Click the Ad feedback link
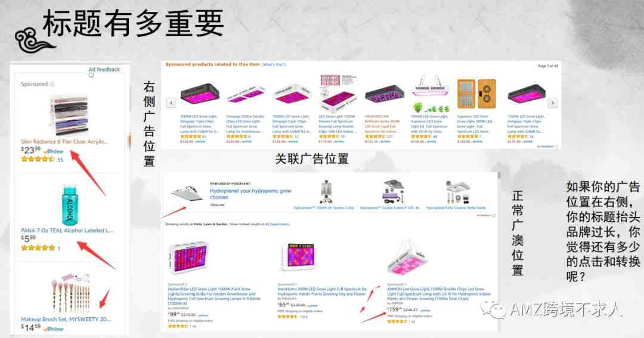644x338 pixels. pos(104,69)
